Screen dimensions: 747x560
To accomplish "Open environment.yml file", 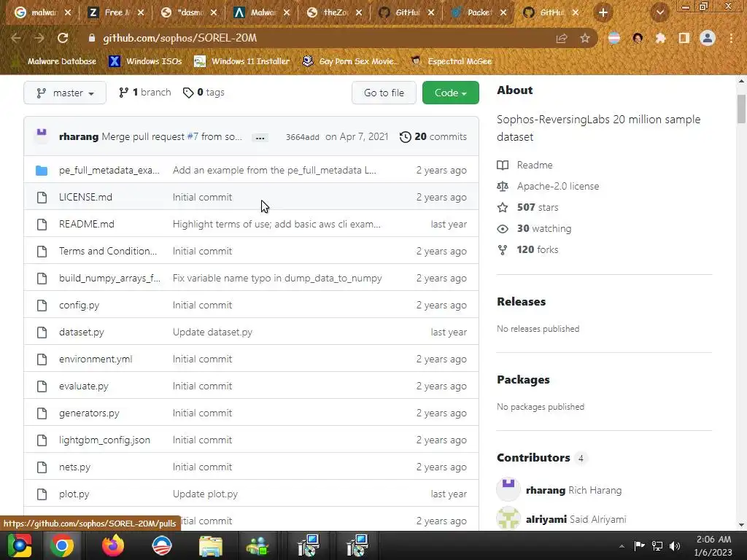I will 96,359.
